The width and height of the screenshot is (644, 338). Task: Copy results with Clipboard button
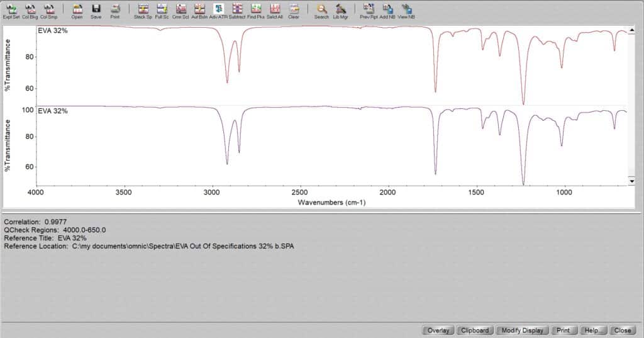(x=474, y=330)
